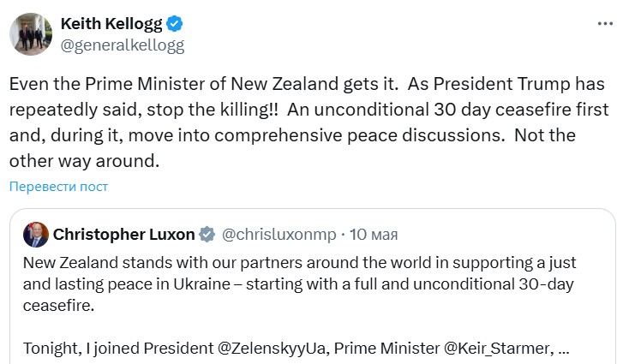The width and height of the screenshot is (629, 364).
Task: Open the @chrisluxonmp handle
Action: [x=278, y=235]
